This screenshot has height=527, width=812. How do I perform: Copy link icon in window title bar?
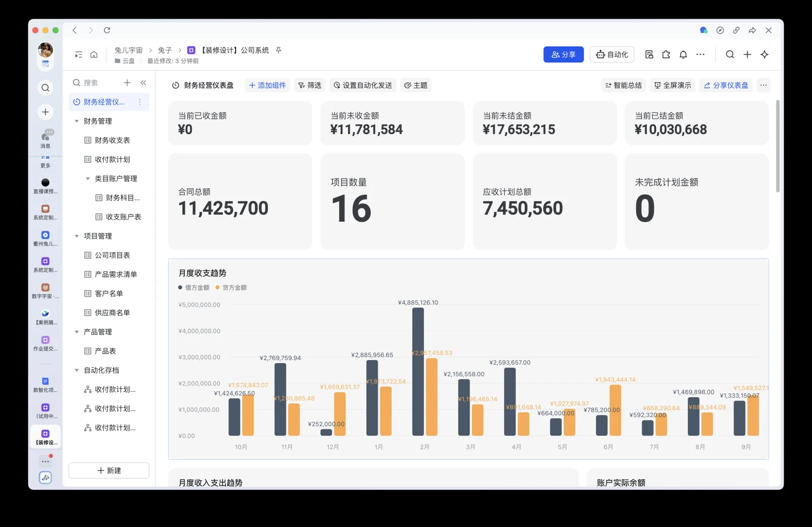pyautogui.click(x=736, y=30)
